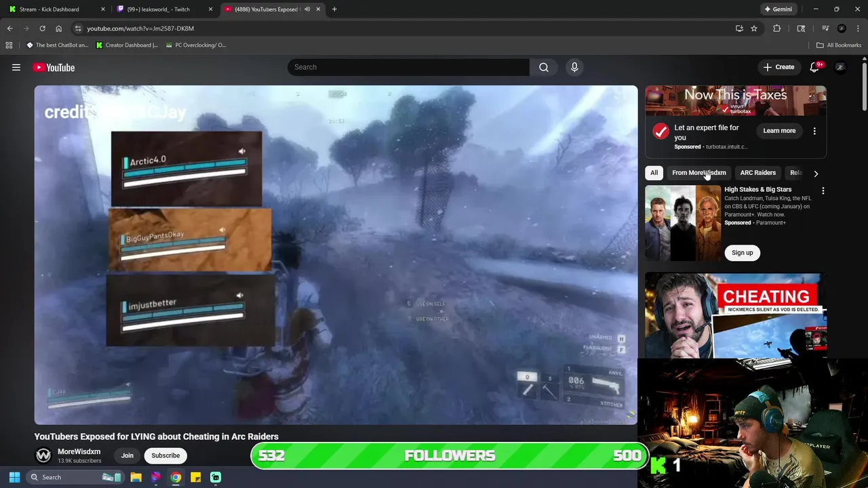Open the Chrome profile avatar
The height and width of the screenshot is (488, 868).
(842, 28)
